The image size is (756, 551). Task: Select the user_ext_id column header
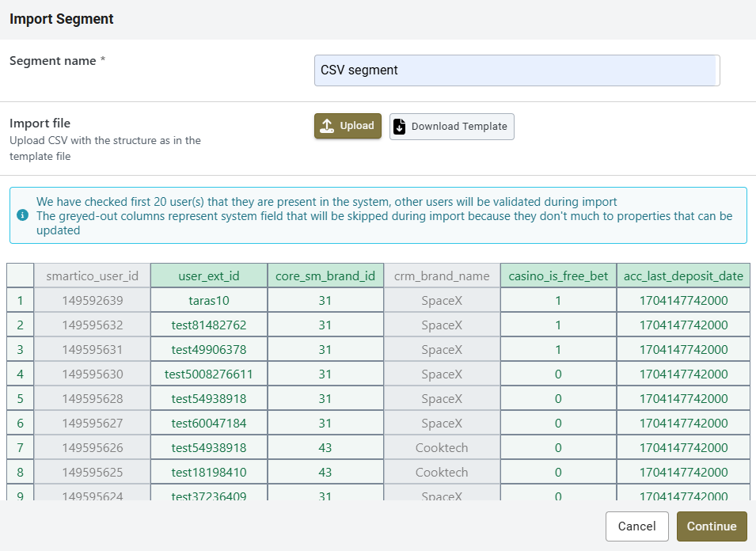point(209,276)
